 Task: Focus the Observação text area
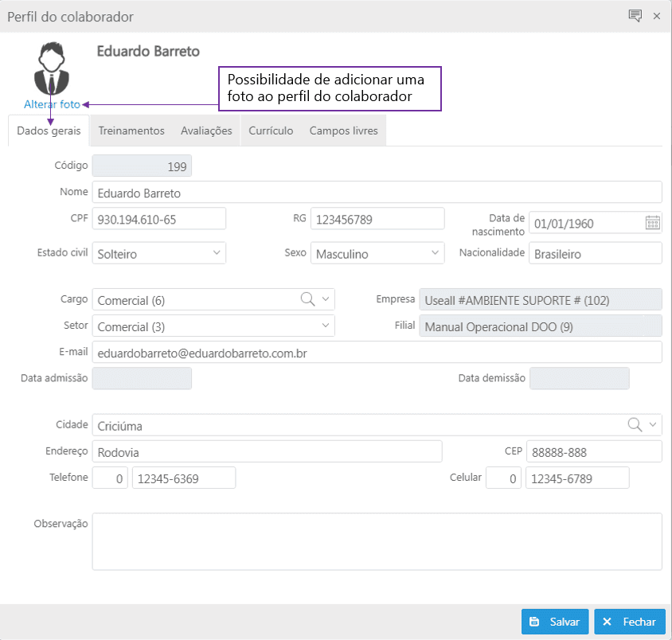click(377, 541)
